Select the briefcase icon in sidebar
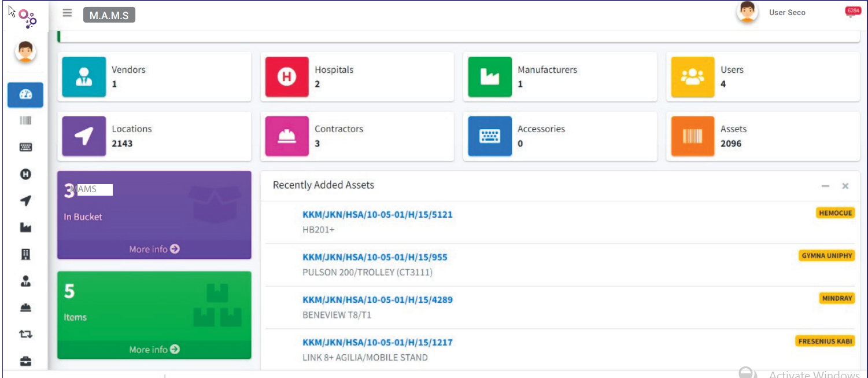 [25, 362]
